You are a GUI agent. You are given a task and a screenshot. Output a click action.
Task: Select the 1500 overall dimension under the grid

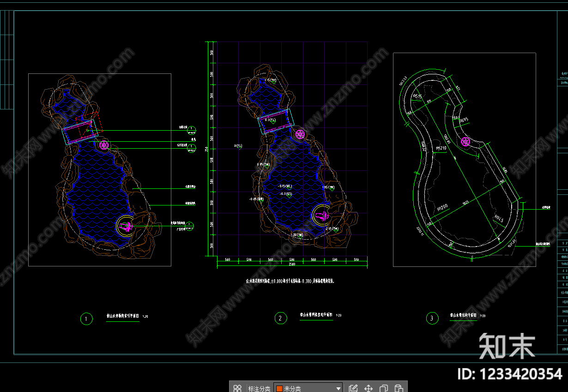pyautogui.click(x=292, y=265)
